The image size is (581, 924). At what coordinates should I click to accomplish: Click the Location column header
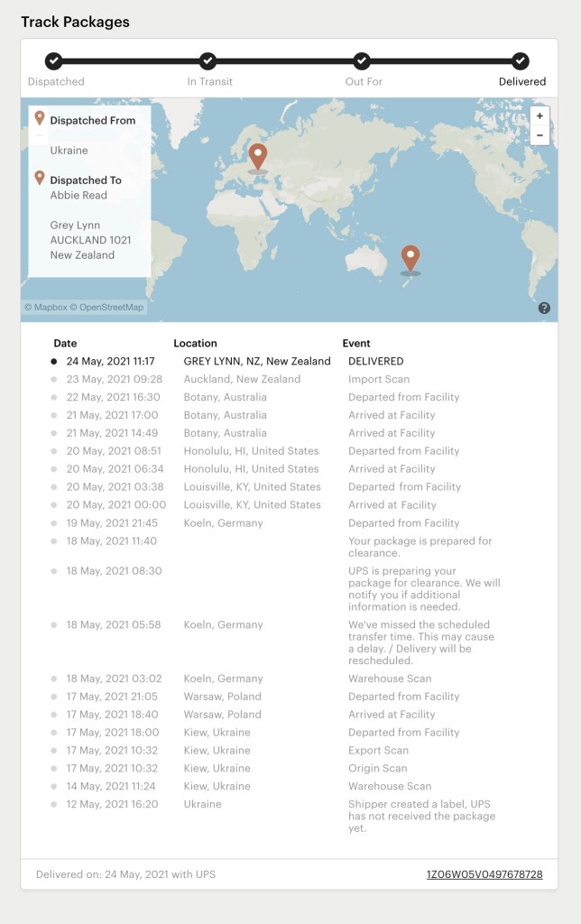tap(195, 343)
